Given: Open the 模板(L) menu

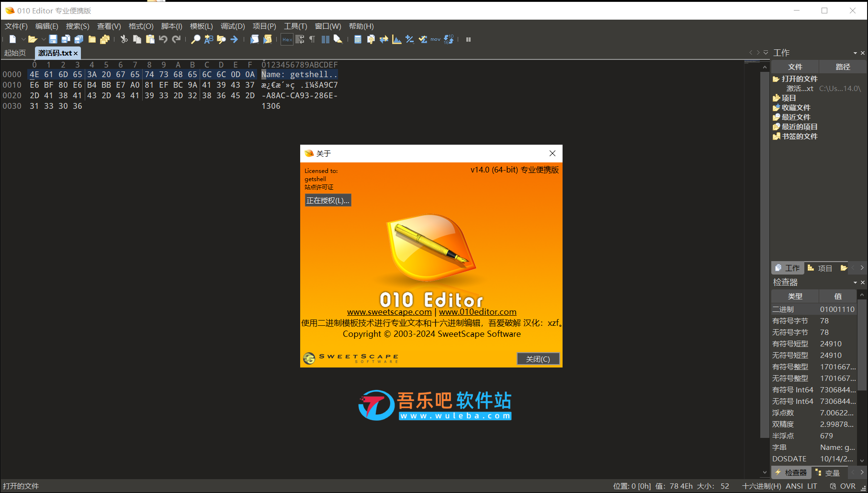Looking at the screenshot, I should 202,26.
